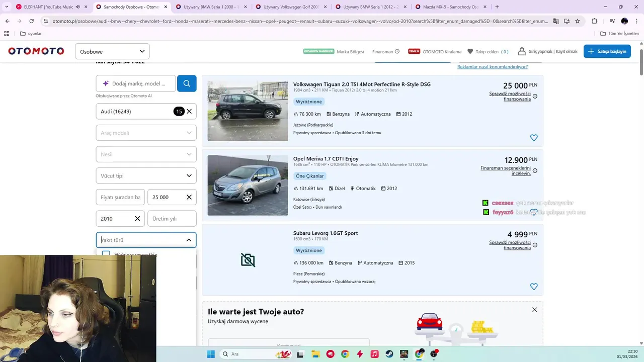Screen dimensions: 644x362
Task: Open the music app icon in taskbar
Action: point(374,354)
